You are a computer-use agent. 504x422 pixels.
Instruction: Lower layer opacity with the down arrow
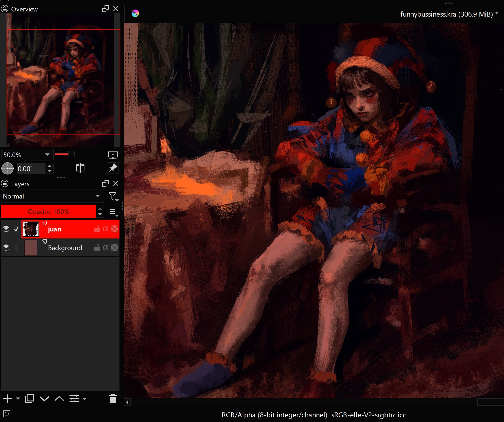click(x=100, y=214)
